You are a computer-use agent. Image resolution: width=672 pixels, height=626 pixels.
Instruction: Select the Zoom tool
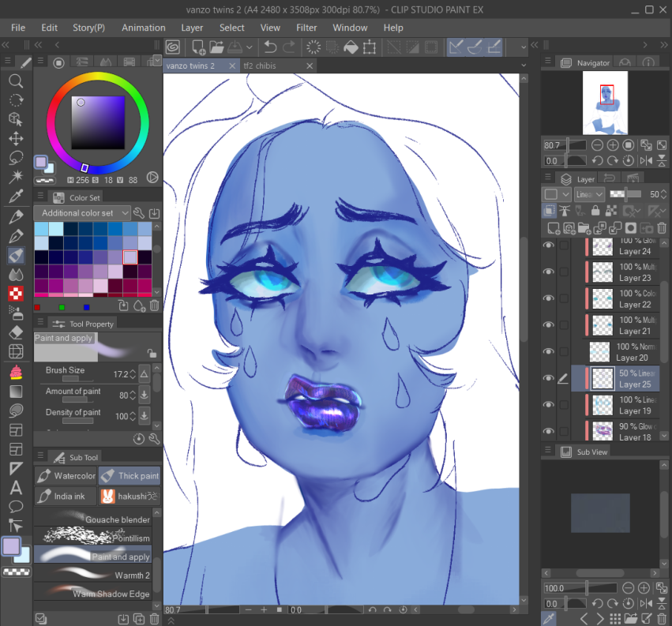16,81
